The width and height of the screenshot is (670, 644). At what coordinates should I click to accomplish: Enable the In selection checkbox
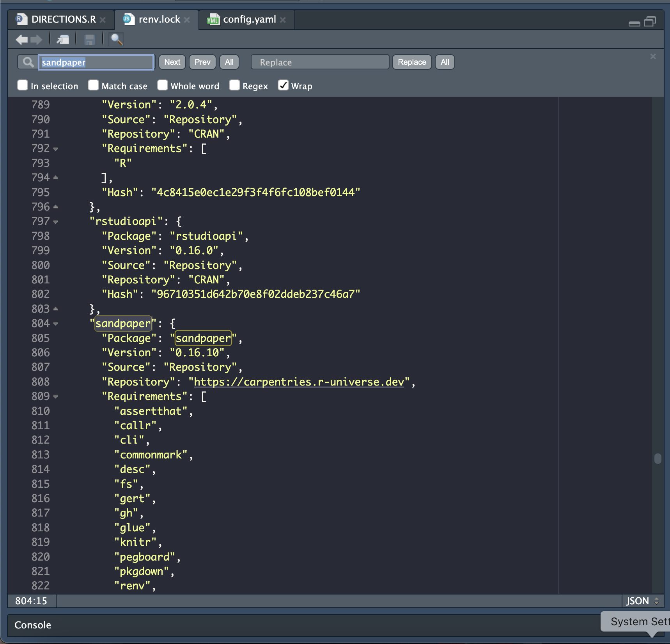[x=23, y=85]
